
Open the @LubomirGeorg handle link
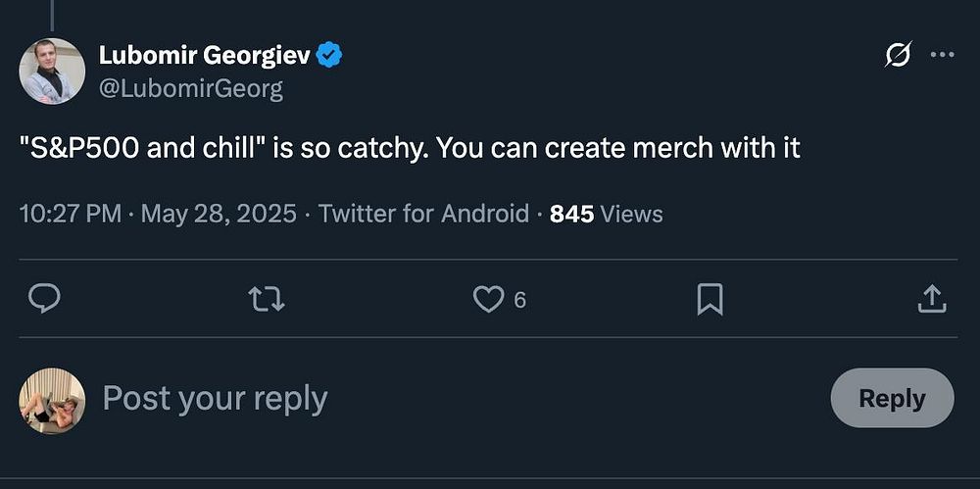(x=190, y=88)
